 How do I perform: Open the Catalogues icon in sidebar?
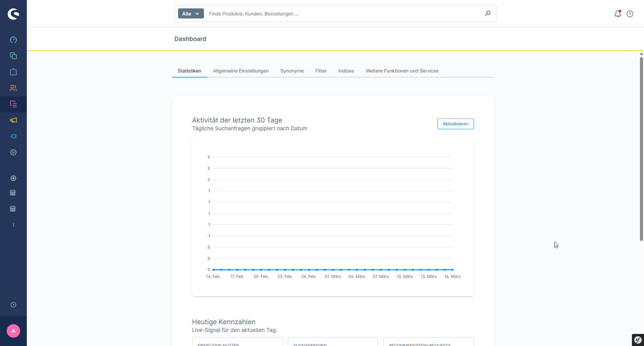(13, 56)
